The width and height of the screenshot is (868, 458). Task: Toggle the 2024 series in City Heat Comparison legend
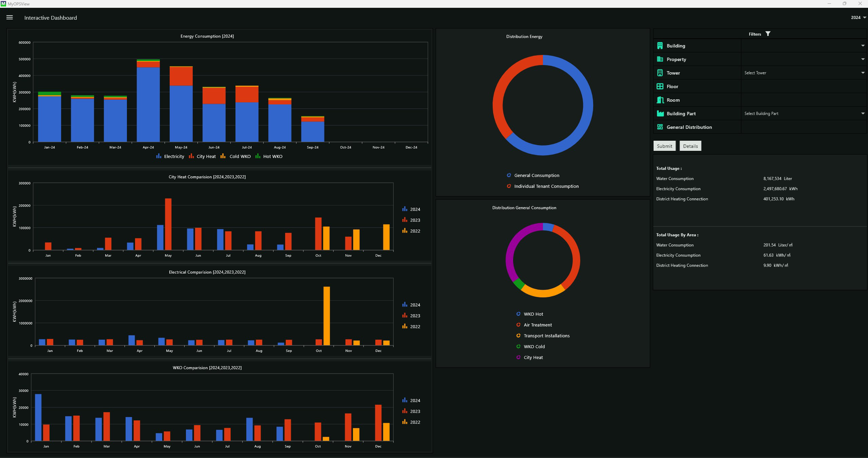pyautogui.click(x=411, y=209)
